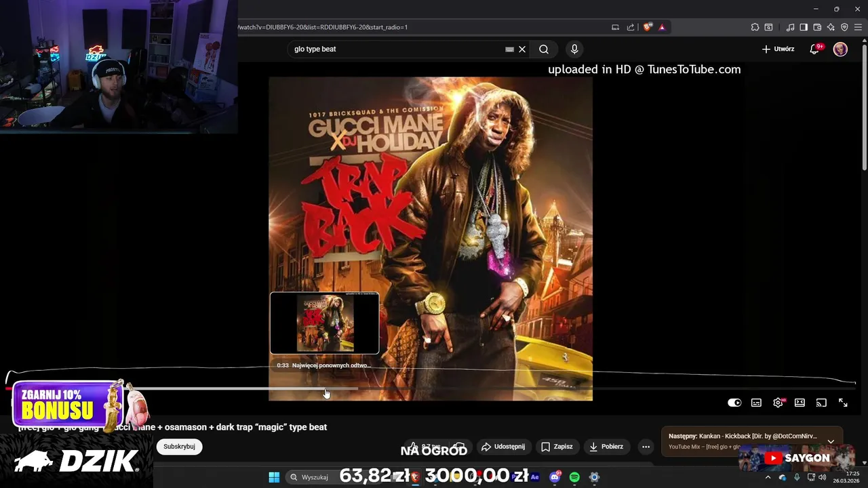Open the clock showing 17:25

pos(847,477)
